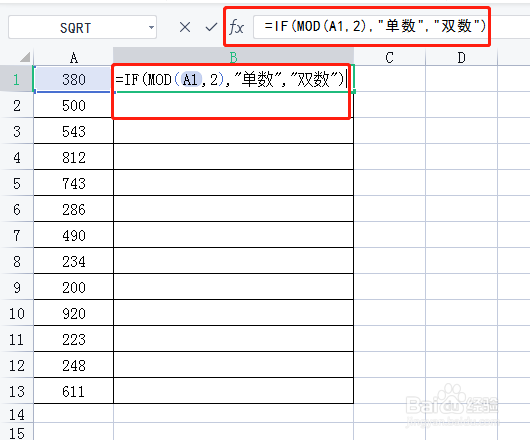Screen dimensions: 530x440
Task: Click cell containing 248
Action: 73,365
